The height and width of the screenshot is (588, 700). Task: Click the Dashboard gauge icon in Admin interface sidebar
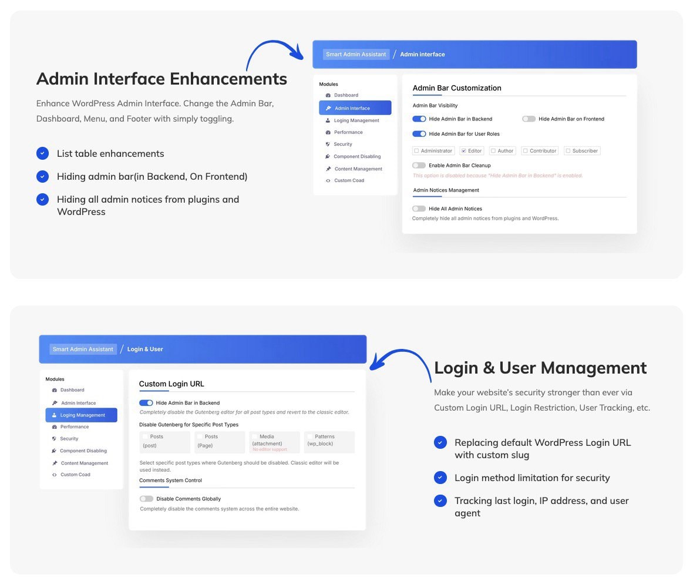pyautogui.click(x=328, y=95)
